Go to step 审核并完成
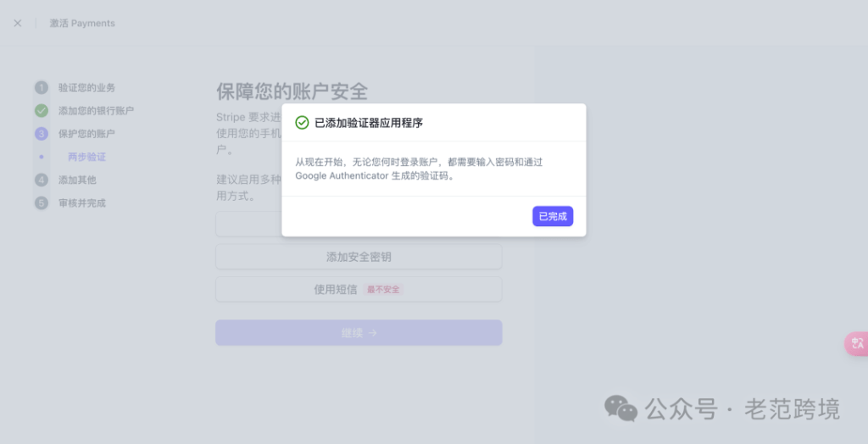The height and width of the screenshot is (444, 868). [82, 203]
